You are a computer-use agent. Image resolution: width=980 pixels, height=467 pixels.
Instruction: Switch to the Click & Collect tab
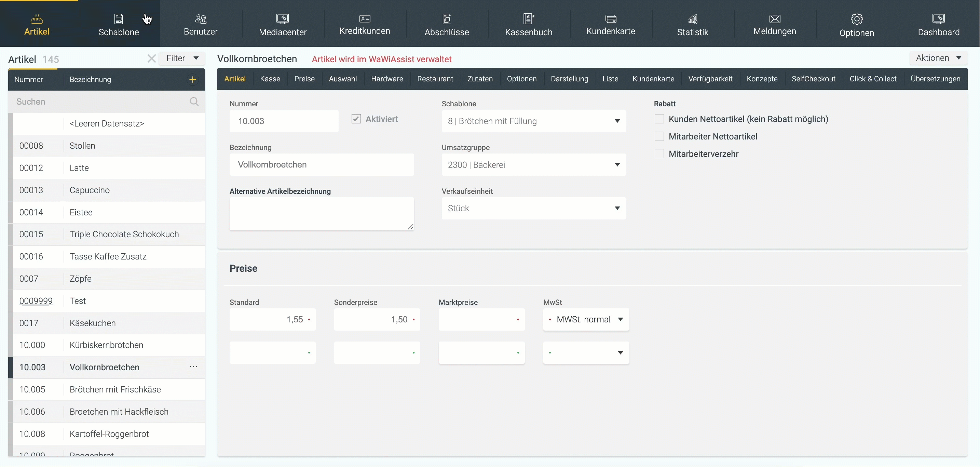pyautogui.click(x=873, y=79)
